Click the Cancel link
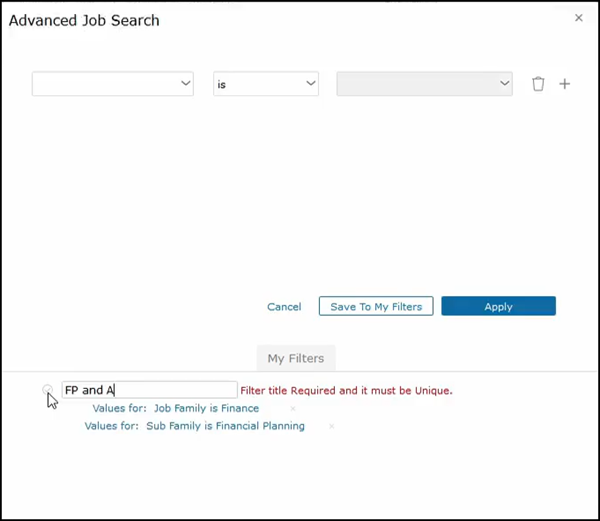 point(284,307)
